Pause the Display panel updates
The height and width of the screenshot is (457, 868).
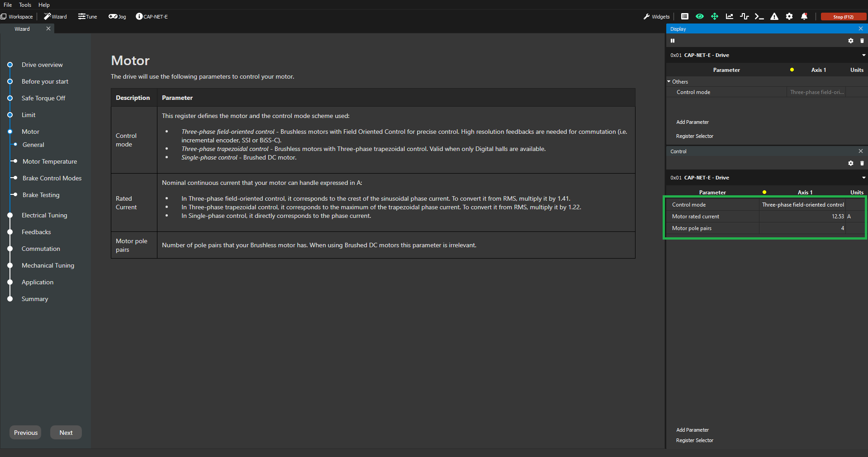(x=673, y=41)
